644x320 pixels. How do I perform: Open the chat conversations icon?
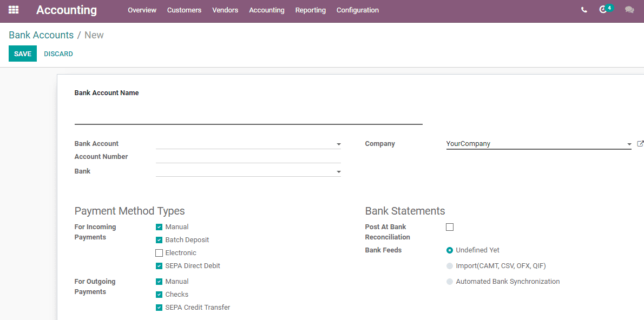(x=629, y=10)
